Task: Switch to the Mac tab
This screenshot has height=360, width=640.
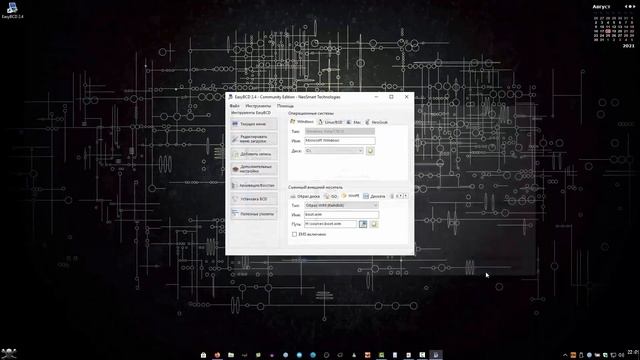Action: pyautogui.click(x=354, y=122)
